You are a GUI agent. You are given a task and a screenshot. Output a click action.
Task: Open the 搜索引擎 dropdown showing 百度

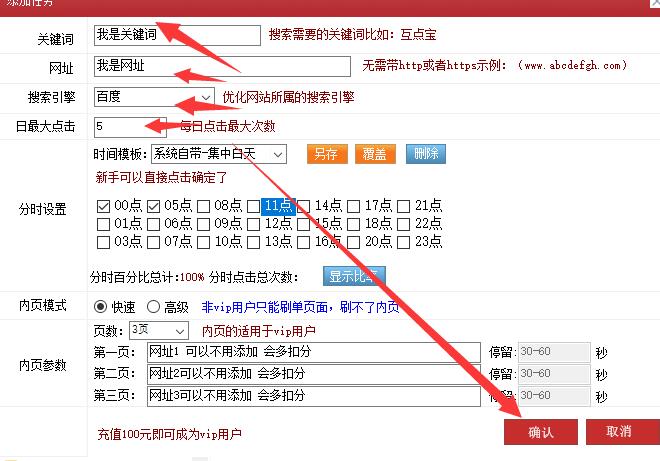(x=154, y=97)
